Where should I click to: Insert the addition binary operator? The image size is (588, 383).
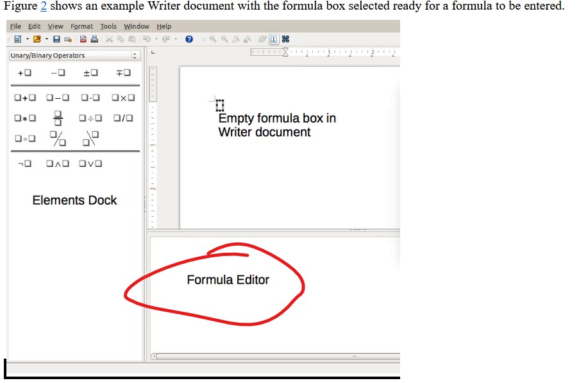coord(25,98)
